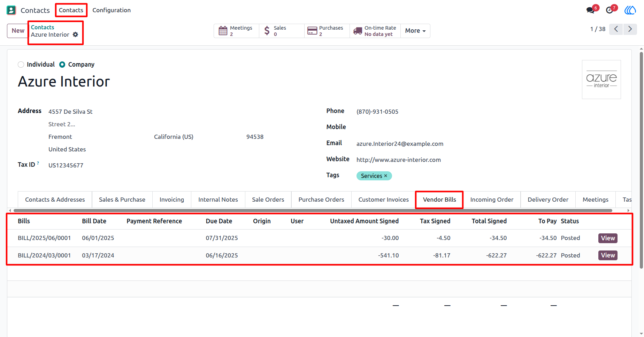Switch to the Purchase Orders tab
The height and width of the screenshot is (337, 644).
point(321,200)
